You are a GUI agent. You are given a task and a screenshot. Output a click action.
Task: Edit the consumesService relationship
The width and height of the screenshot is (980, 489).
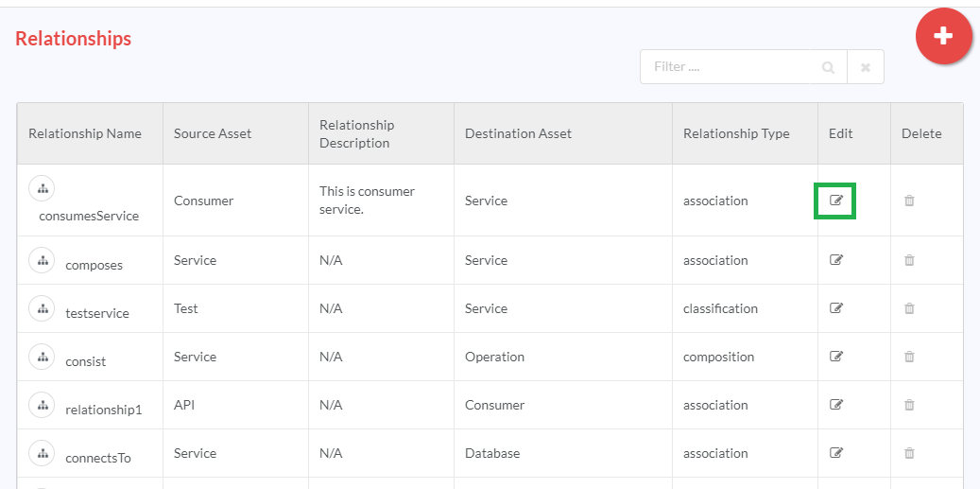pyautogui.click(x=835, y=201)
